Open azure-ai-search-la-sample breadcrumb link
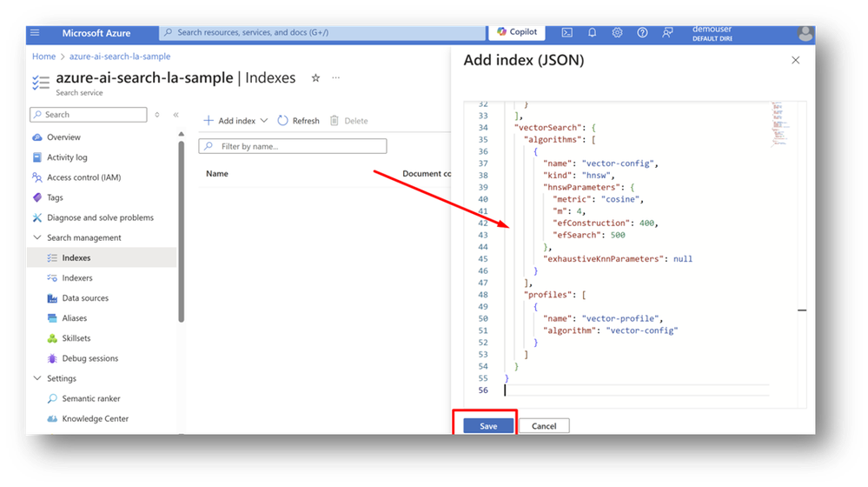 tap(120, 57)
